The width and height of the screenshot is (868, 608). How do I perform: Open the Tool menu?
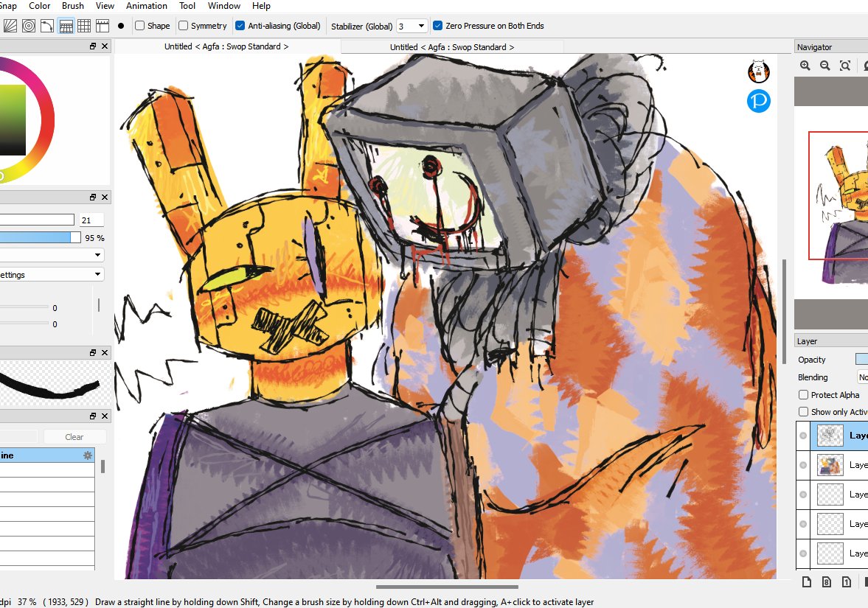pyautogui.click(x=187, y=6)
